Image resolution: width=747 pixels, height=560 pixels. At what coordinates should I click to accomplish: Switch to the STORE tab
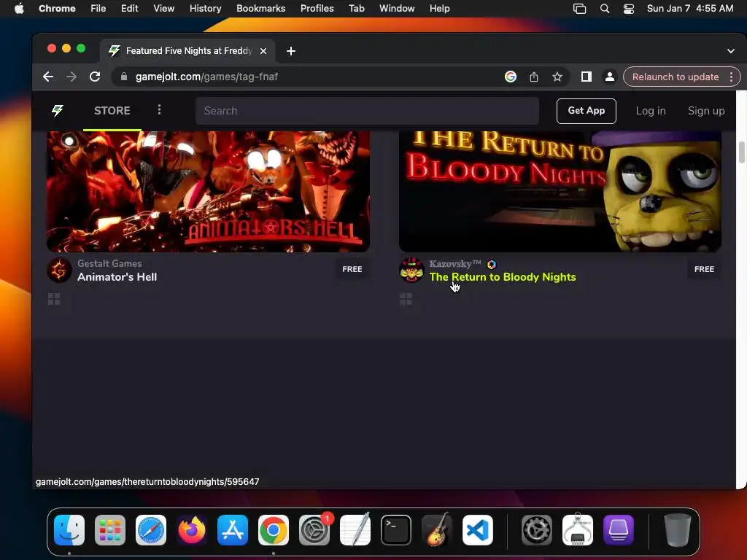tap(112, 111)
